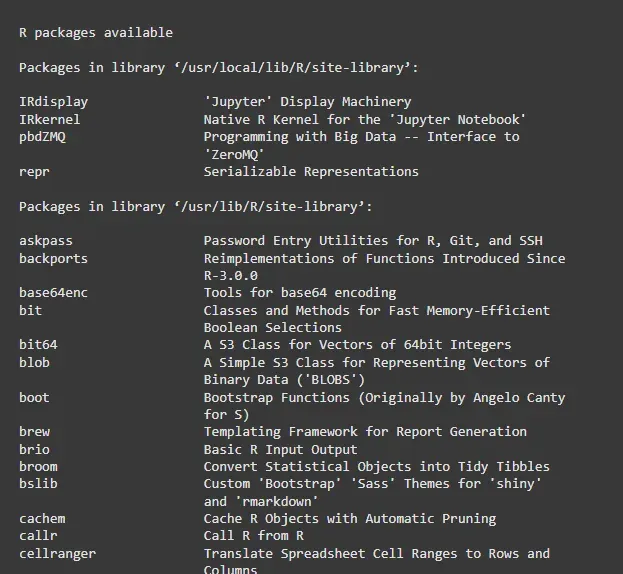The width and height of the screenshot is (623, 574).
Task: Click the base64enc package name
Action: [53, 292]
